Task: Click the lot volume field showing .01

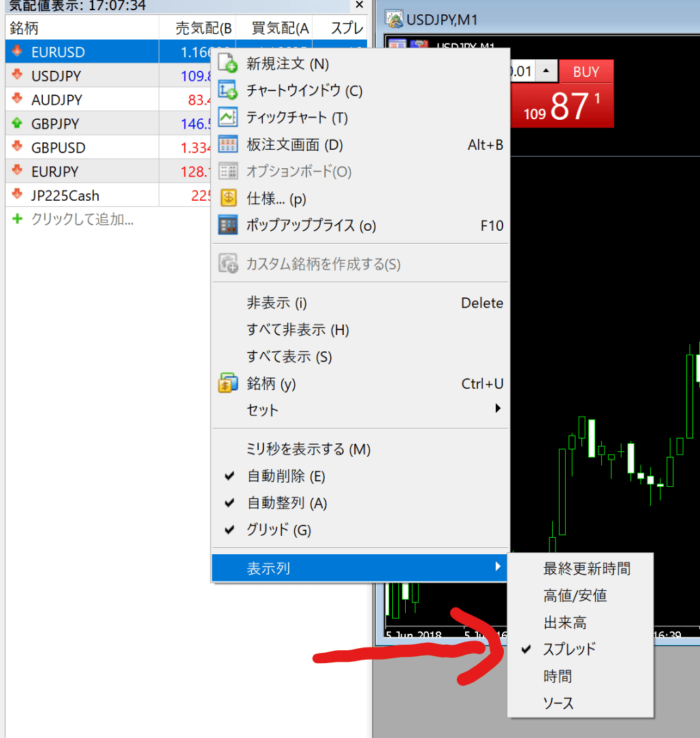Action: pos(523,71)
